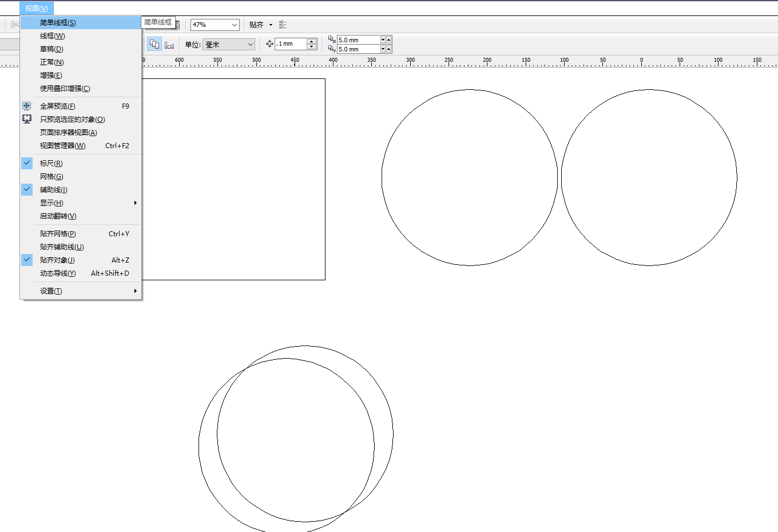Click the full-screen preview icon (全屏预览)
This screenshot has height=532, width=778.
point(27,106)
